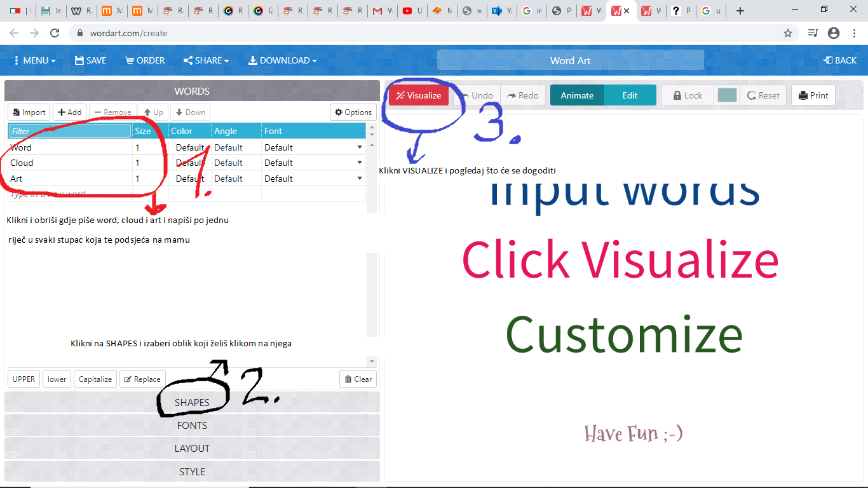Viewport: 868px width, 488px height.
Task: Go BACK using the top-right button
Action: tap(840, 60)
